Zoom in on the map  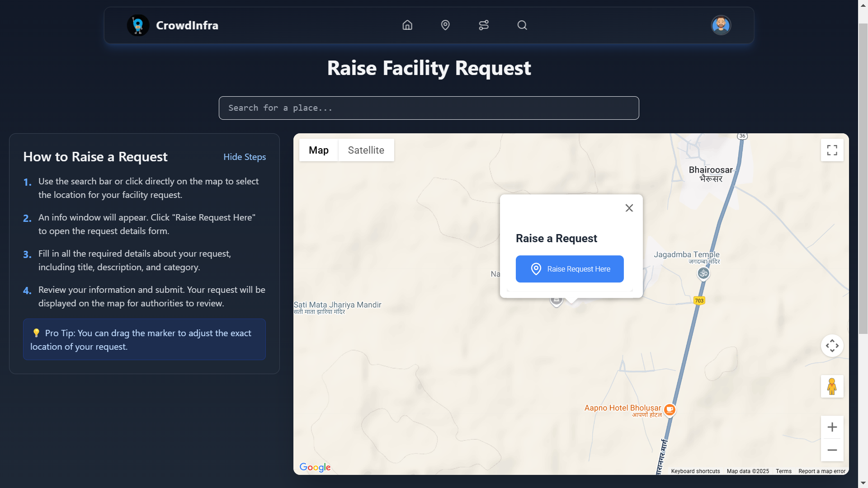tap(832, 427)
